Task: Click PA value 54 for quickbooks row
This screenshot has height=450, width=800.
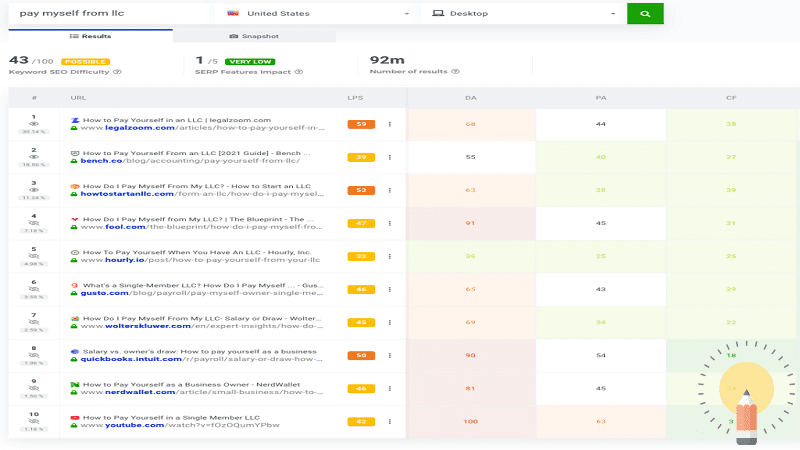Action: (x=601, y=356)
